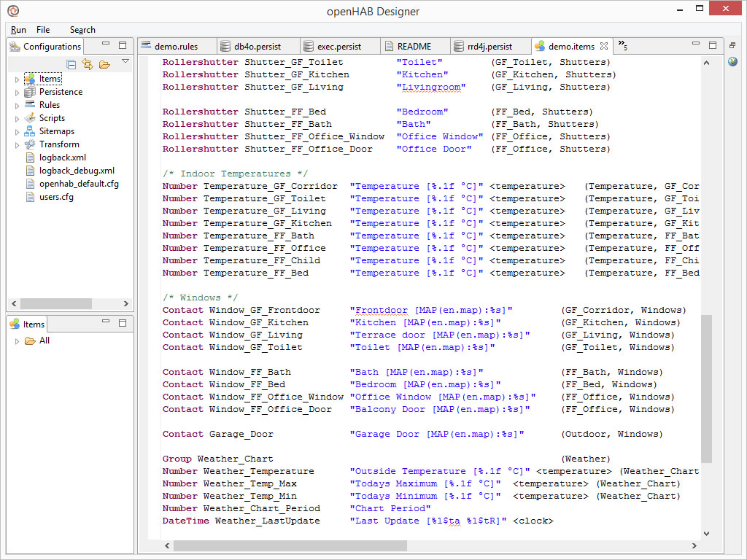This screenshot has width=747, height=560.
Task: Expand the Transform tree node
Action: tap(17, 145)
